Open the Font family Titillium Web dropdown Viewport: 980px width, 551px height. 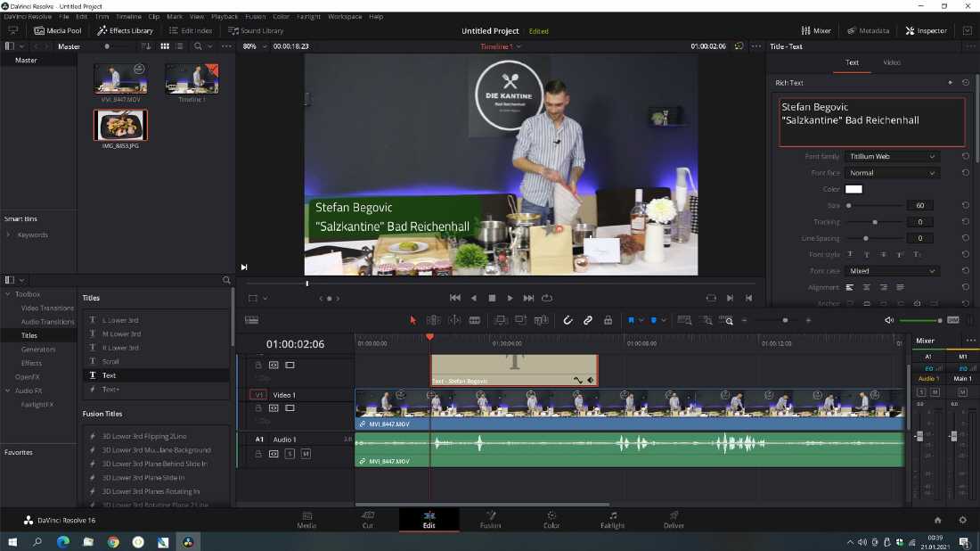(x=892, y=156)
